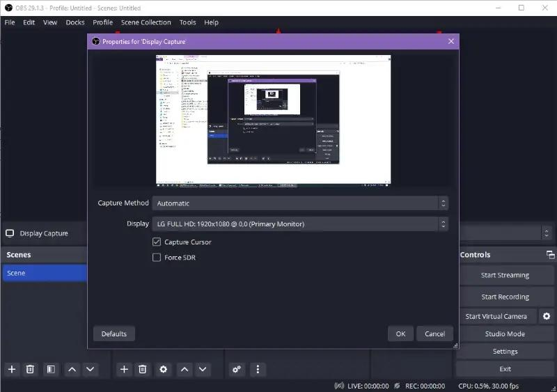Image resolution: width=557 pixels, height=392 pixels.
Task: Open source properties gear icon
Action: 163,369
